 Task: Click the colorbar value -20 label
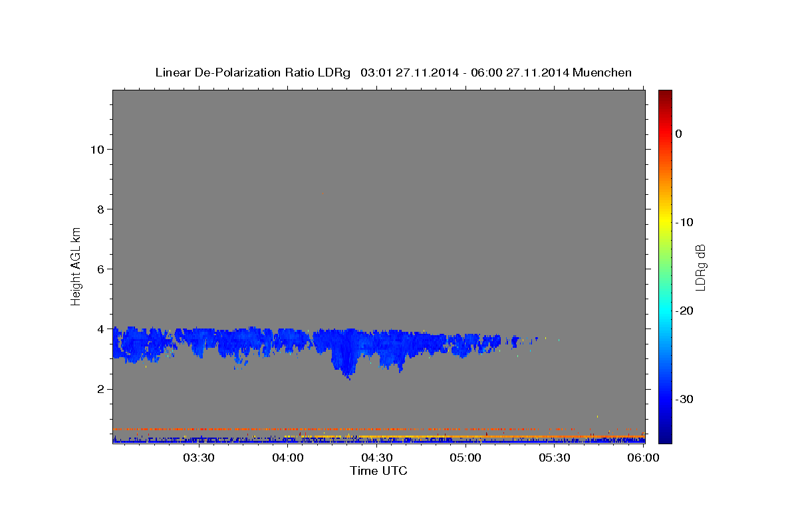(684, 311)
